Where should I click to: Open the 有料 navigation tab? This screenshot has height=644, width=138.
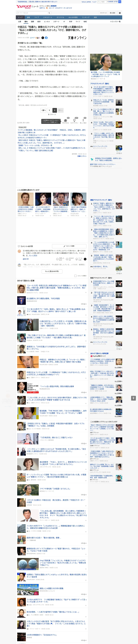coord(95,17)
